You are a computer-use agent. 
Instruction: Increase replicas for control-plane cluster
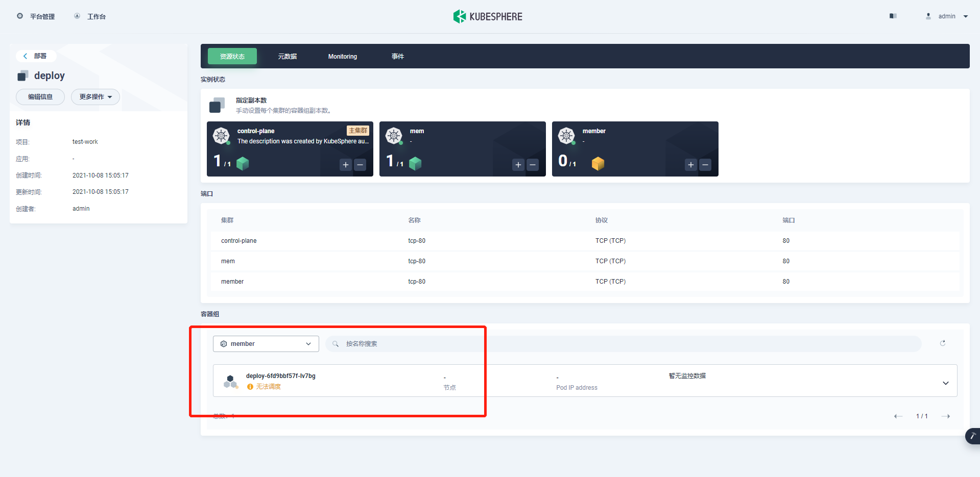pyautogui.click(x=346, y=165)
